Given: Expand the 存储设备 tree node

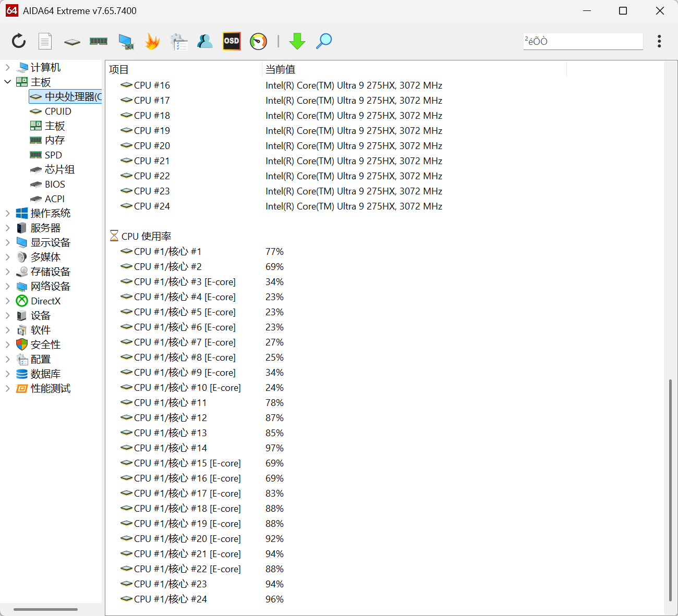Looking at the screenshot, I should click(x=7, y=272).
